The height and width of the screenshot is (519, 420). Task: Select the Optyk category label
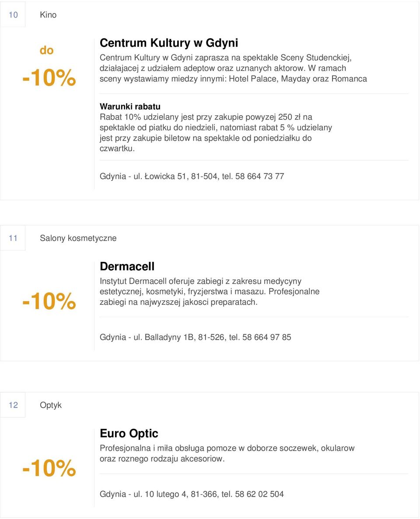51,405
